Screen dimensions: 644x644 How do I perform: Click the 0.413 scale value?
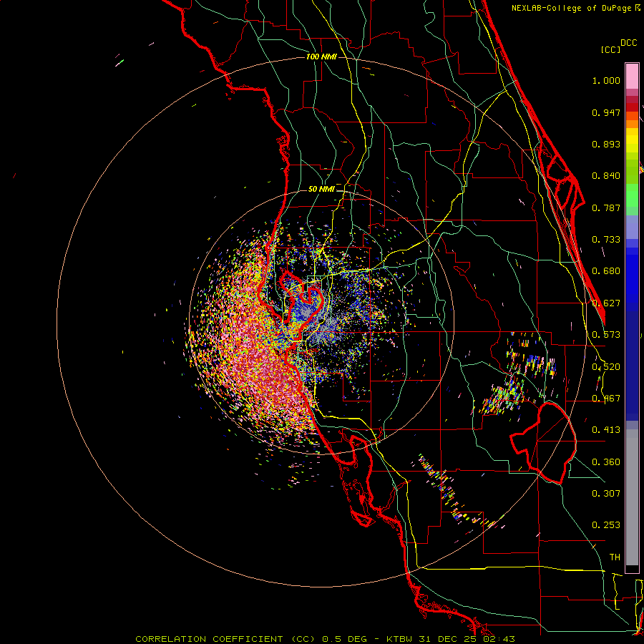[x=606, y=430]
